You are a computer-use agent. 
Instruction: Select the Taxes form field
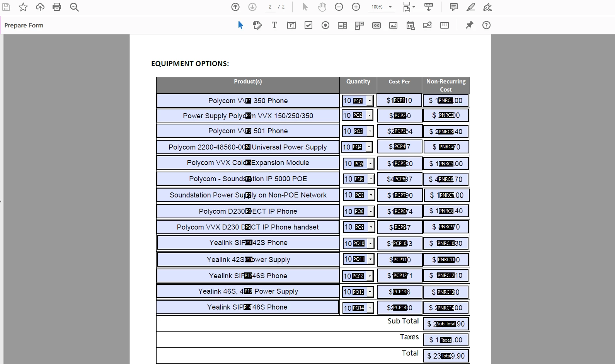446,340
